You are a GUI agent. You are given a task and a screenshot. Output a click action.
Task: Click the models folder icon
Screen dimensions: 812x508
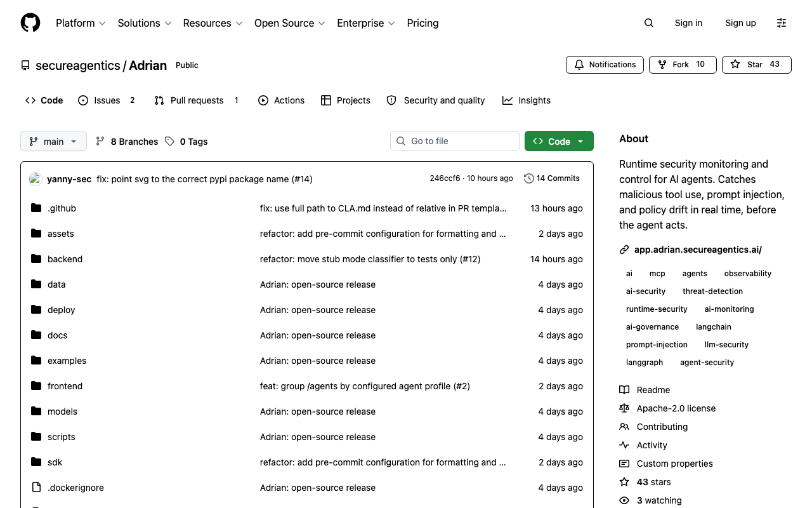(x=36, y=411)
